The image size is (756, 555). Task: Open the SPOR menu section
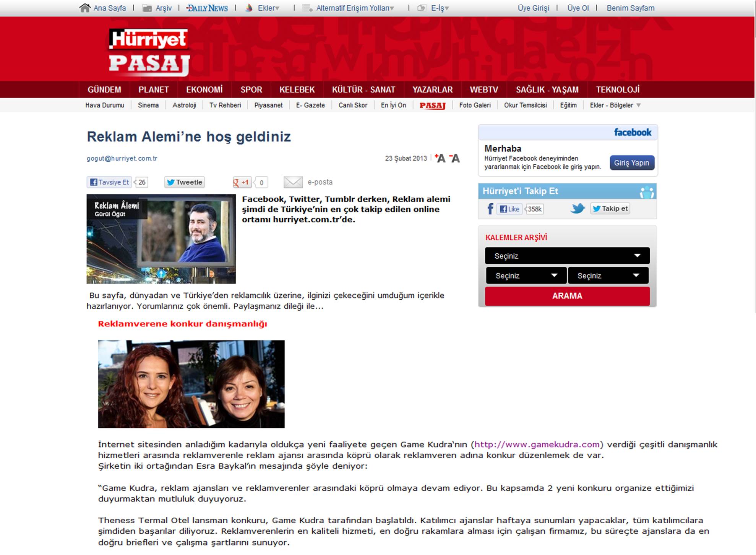251,89
